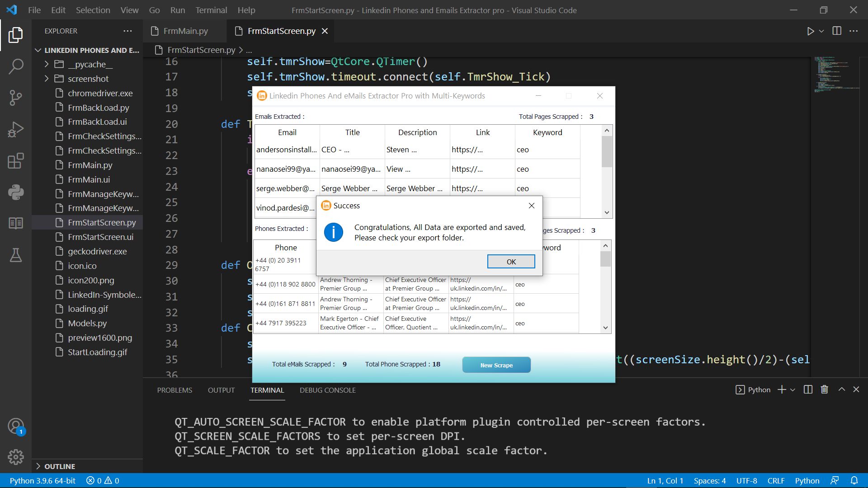
Task: Open Explorer views and more actions
Action: 128,31
